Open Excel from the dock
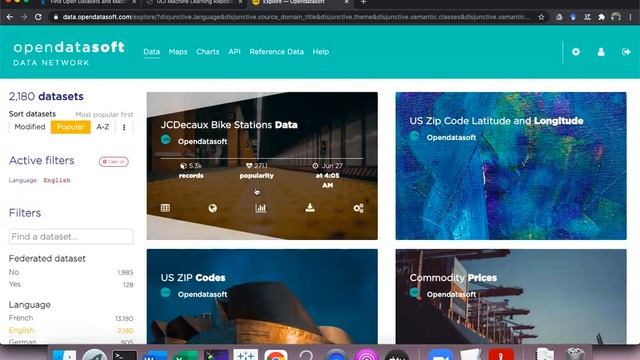The width and height of the screenshot is (640, 360). 185,355
